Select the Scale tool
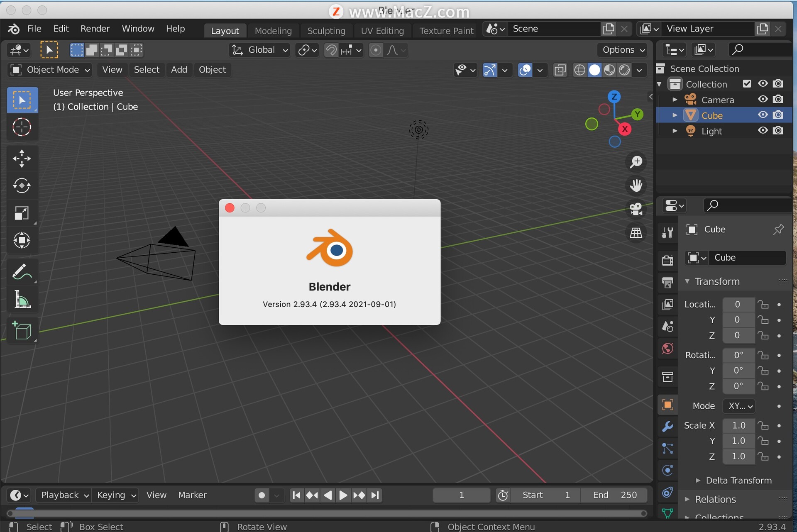Image resolution: width=797 pixels, height=532 pixels. 22,213
